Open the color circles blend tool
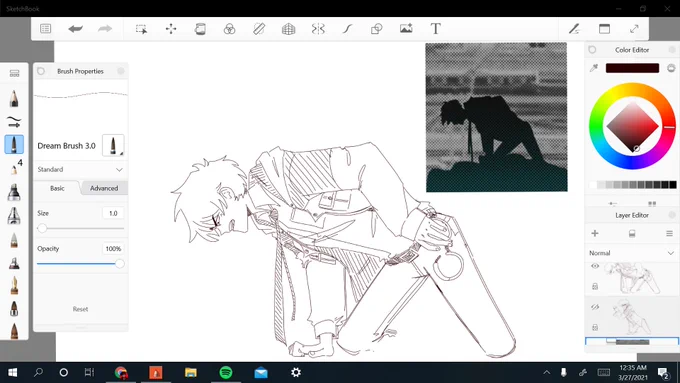 [x=229, y=29]
